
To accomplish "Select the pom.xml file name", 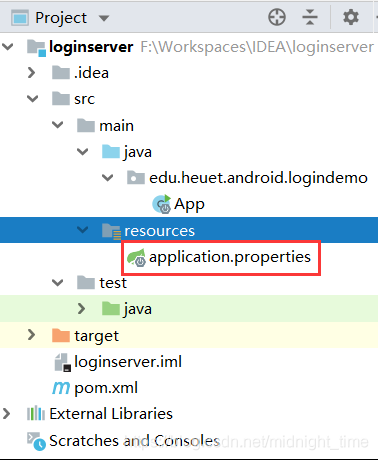I will coord(106,389).
